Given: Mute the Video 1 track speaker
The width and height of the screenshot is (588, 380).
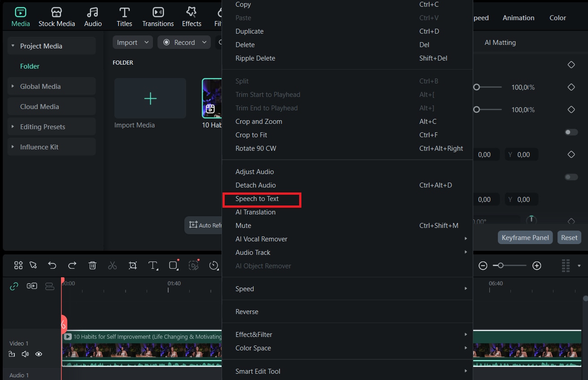Looking at the screenshot, I should pyautogui.click(x=25, y=354).
